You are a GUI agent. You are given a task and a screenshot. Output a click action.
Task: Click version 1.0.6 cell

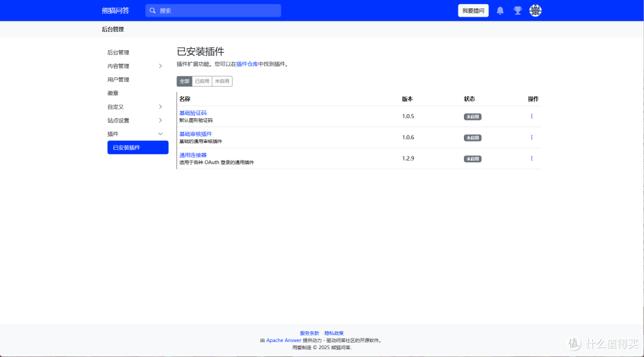(408, 137)
